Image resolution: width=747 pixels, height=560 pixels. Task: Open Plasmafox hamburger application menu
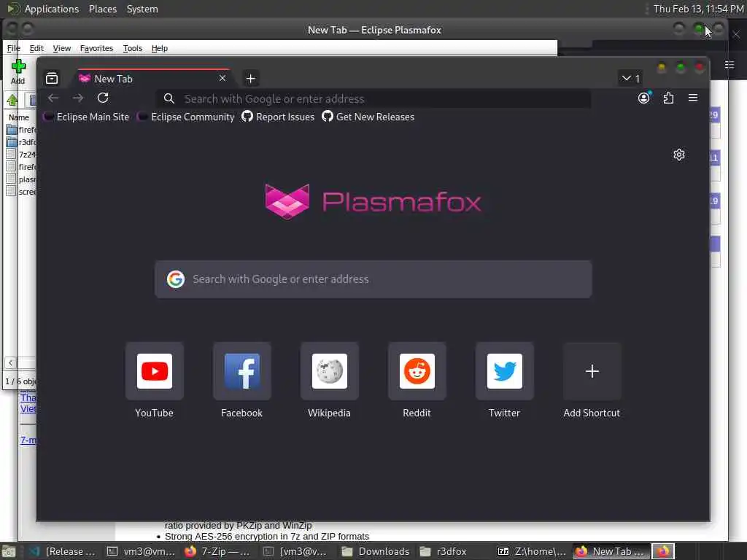[693, 98]
